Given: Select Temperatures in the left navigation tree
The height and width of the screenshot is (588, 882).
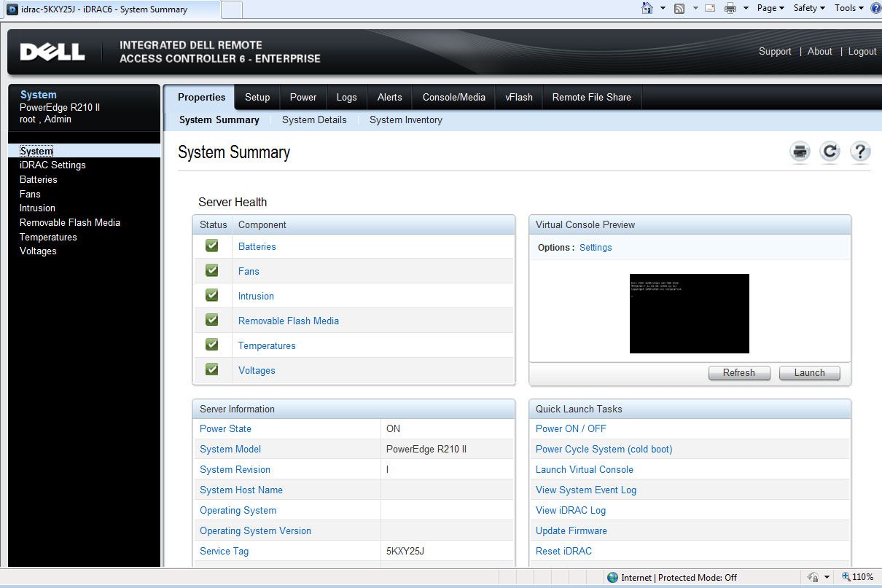Looking at the screenshot, I should pyautogui.click(x=48, y=237).
